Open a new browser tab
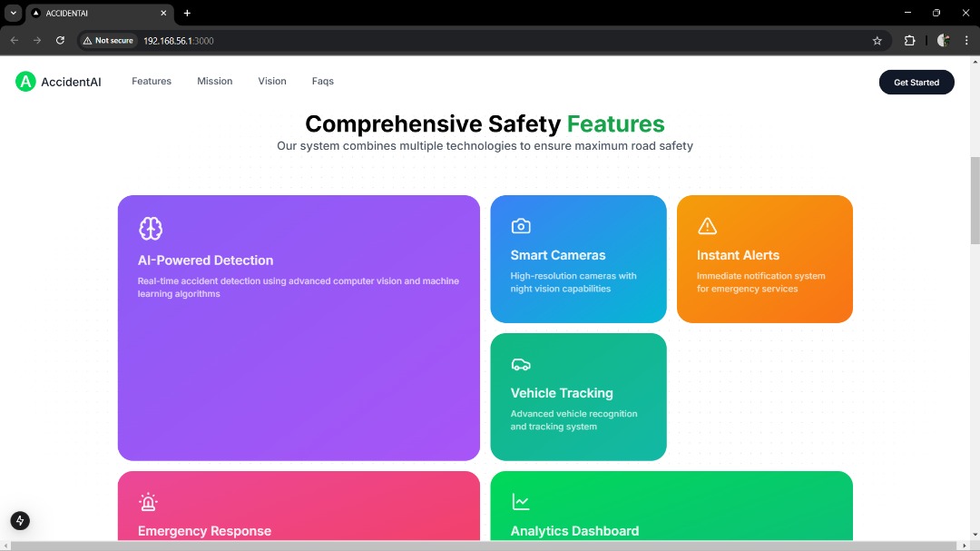This screenshot has height=551, width=980. point(187,13)
